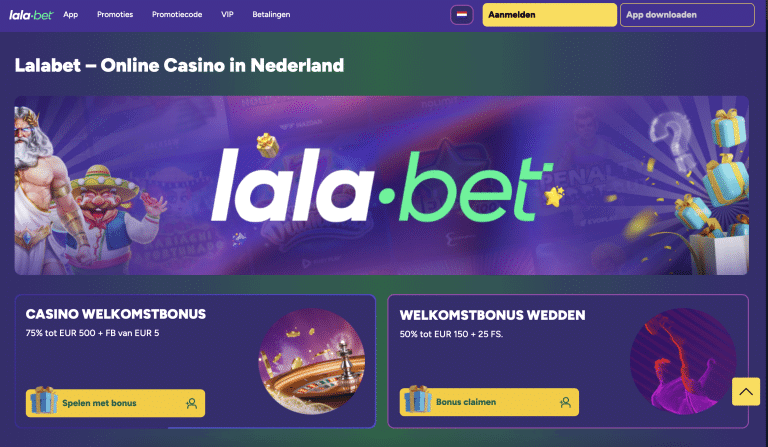Click the scroll-to-top arrow button
The width and height of the screenshot is (768, 447).
(x=745, y=391)
